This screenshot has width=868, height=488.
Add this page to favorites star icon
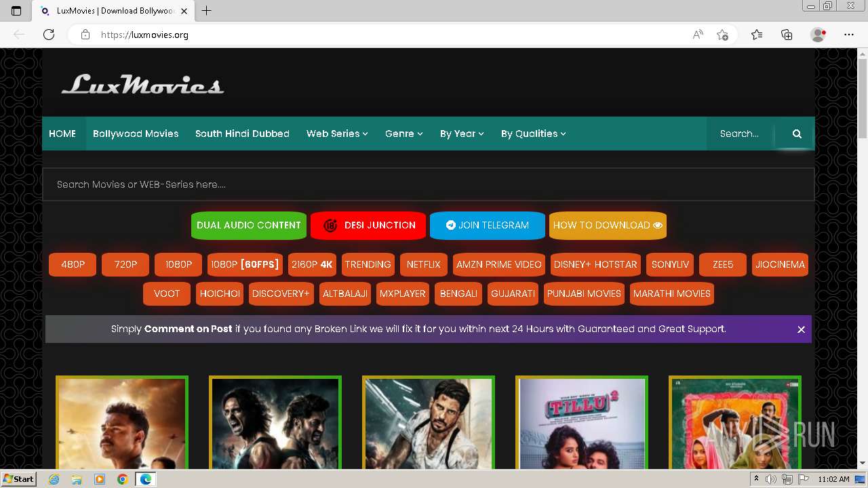coord(722,35)
